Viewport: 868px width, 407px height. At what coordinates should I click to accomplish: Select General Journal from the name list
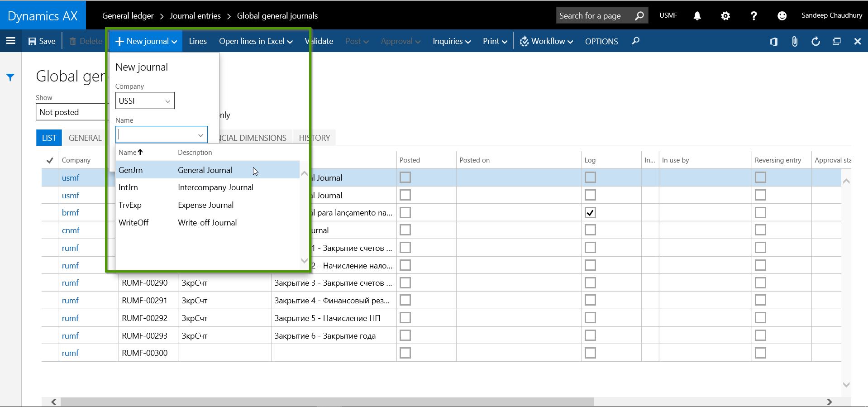(205, 170)
